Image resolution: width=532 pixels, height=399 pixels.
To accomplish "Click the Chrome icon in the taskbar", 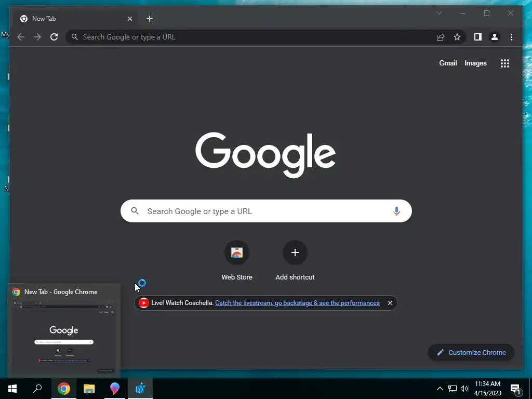I will (64, 389).
